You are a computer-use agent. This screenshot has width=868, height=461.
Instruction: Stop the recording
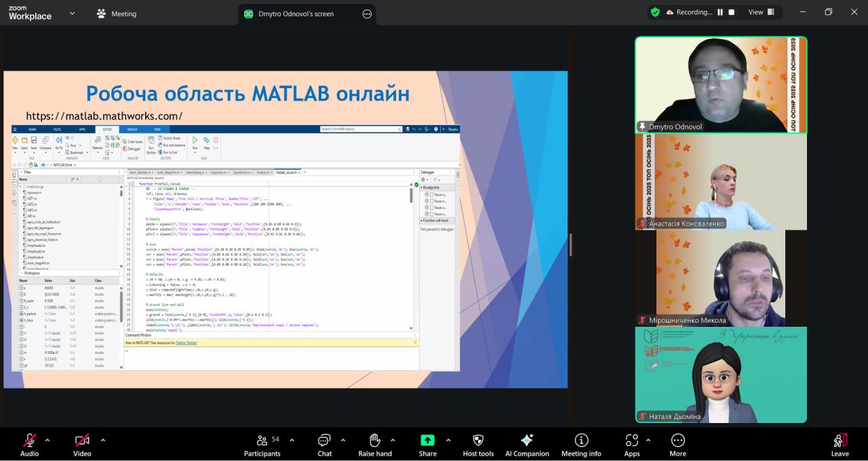coord(732,12)
